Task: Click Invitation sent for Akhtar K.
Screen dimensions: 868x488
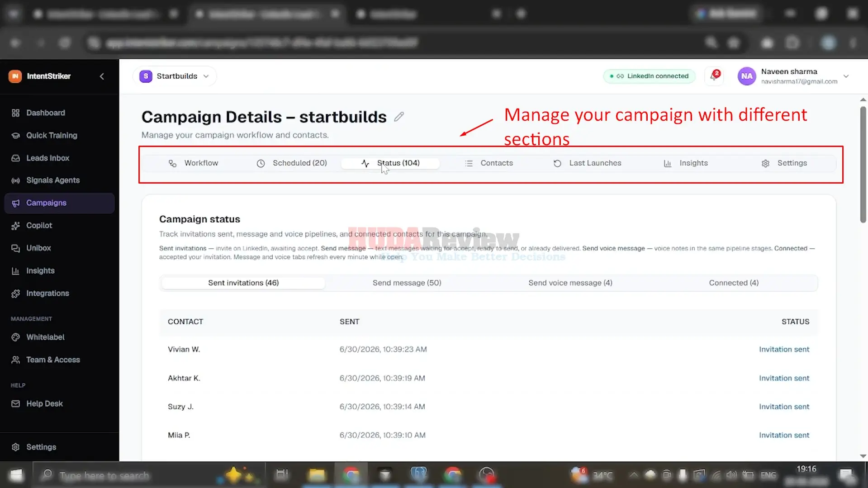Action: (x=784, y=378)
